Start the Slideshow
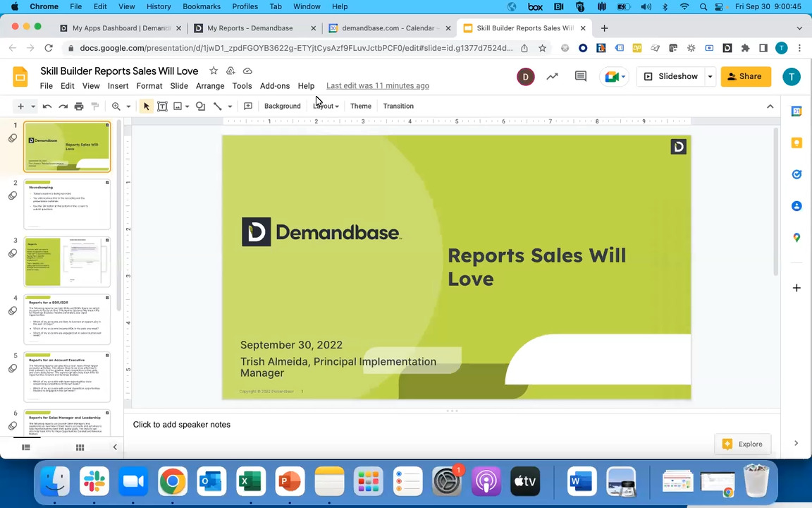The height and width of the screenshot is (508, 812). point(671,77)
